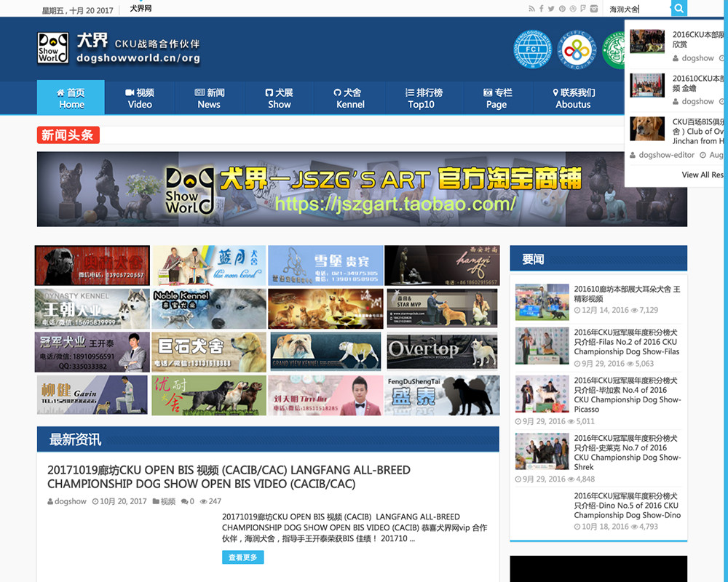The image size is (728, 582).
Task: Open the Aboutus contact menu item
Action: pyautogui.click(x=574, y=98)
